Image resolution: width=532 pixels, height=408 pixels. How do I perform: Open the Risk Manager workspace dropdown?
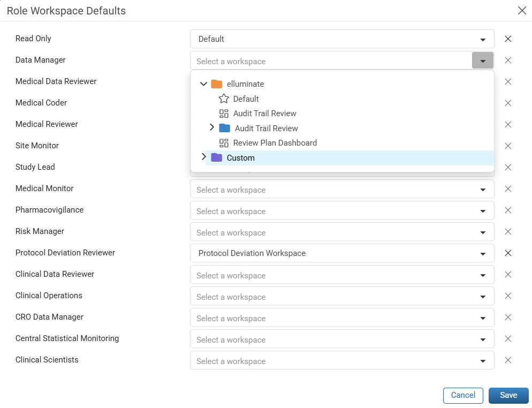(x=482, y=232)
